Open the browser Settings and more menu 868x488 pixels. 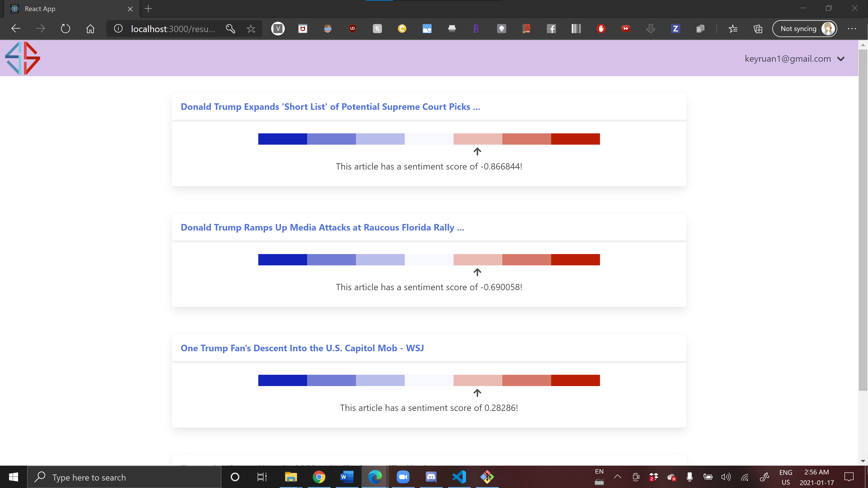(x=852, y=29)
